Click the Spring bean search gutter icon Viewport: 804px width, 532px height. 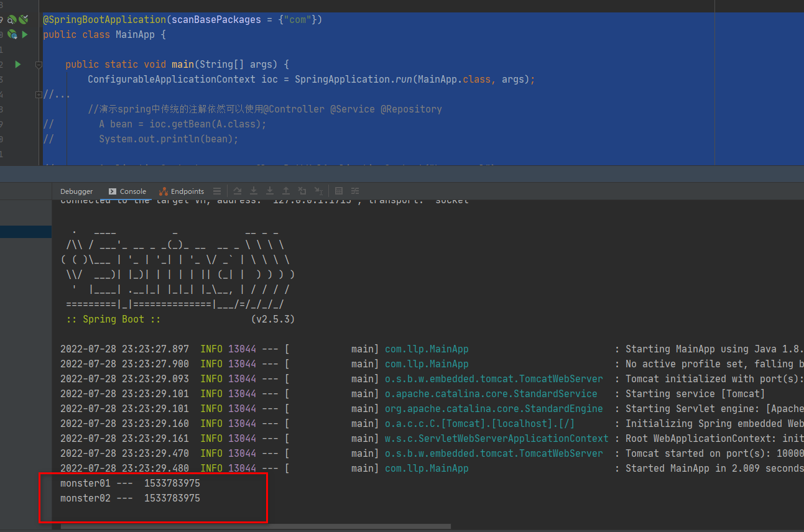coord(12,20)
